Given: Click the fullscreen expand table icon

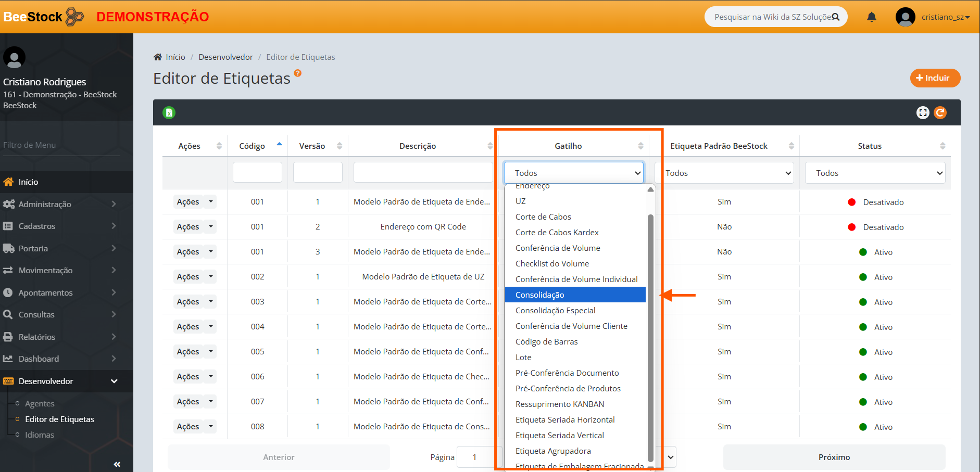Looking at the screenshot, I should point(923,112).
